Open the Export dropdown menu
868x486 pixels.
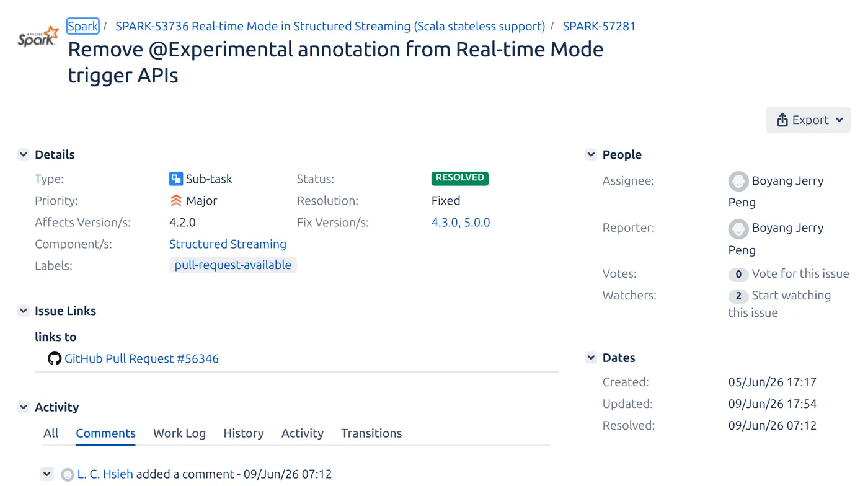click(808, 120)
